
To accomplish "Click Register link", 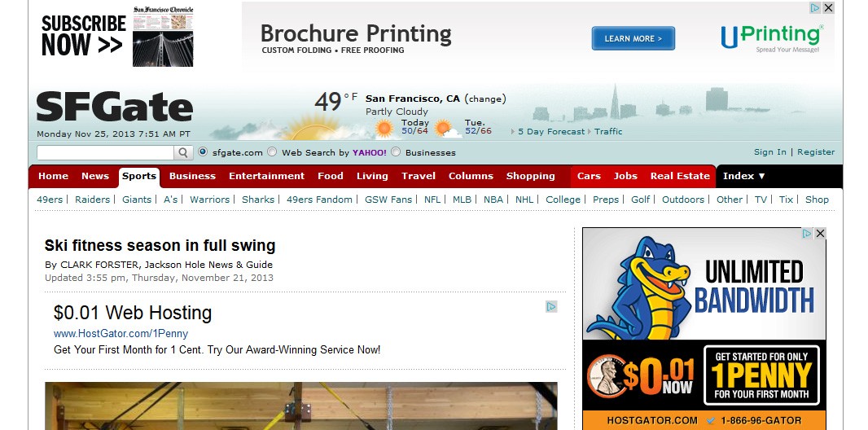I will click(816, 152).
